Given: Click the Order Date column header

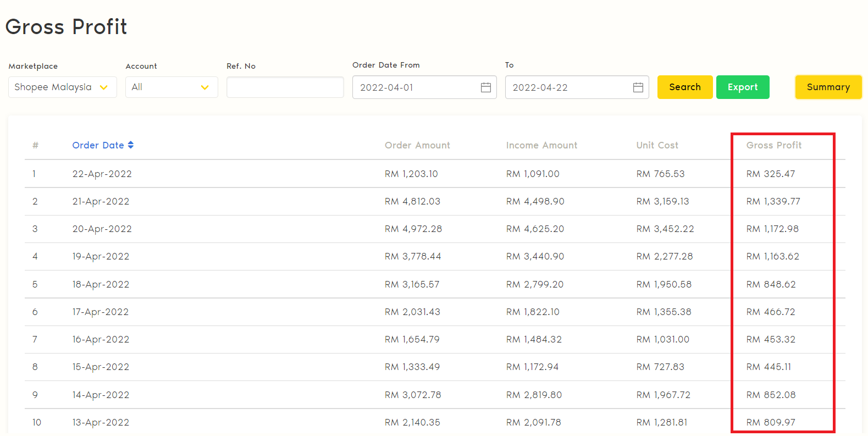Looking at the screenshot, I should click(98, 145).
